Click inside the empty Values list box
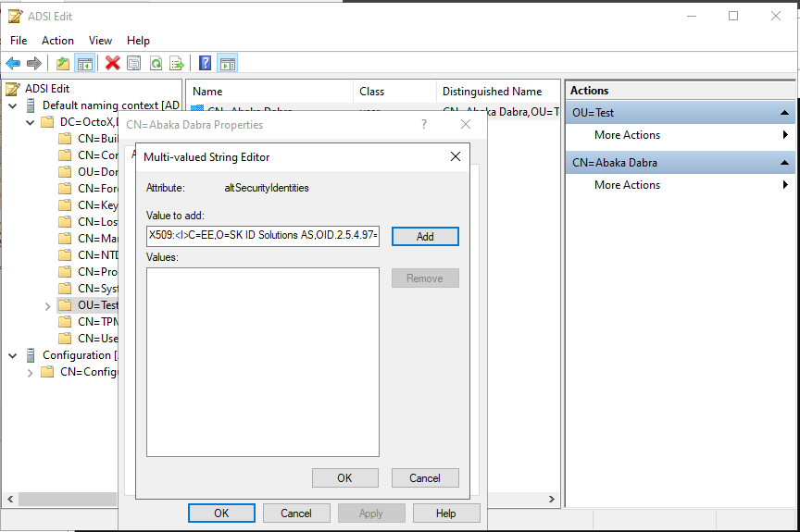The image size is (800, 532). pos(263,362)
